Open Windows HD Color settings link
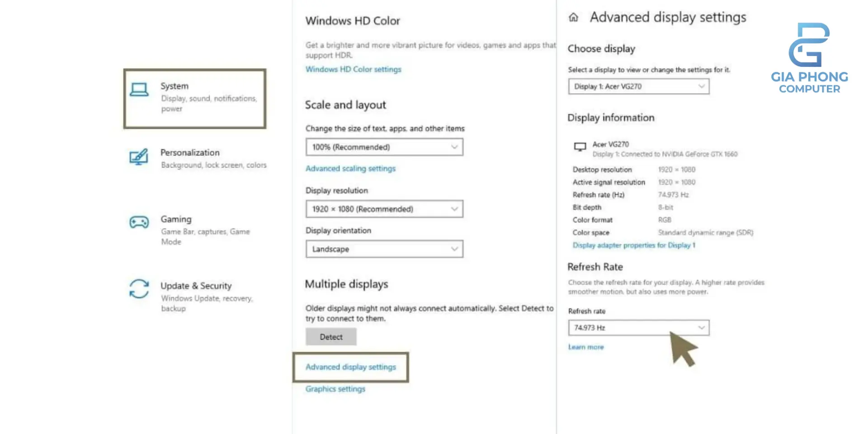This screenshot has width=868, height=434. (x=353, y=69)
